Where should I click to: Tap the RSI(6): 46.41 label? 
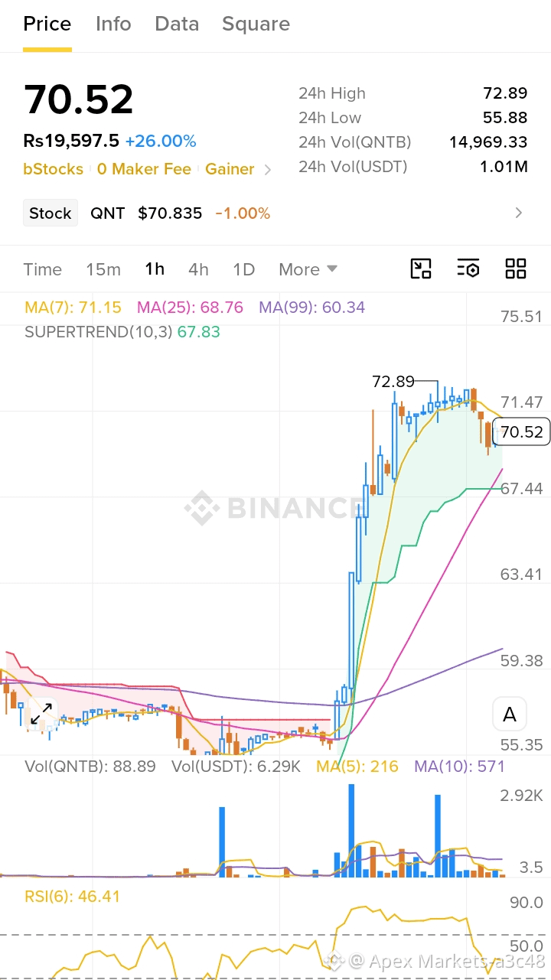point(72,896)
